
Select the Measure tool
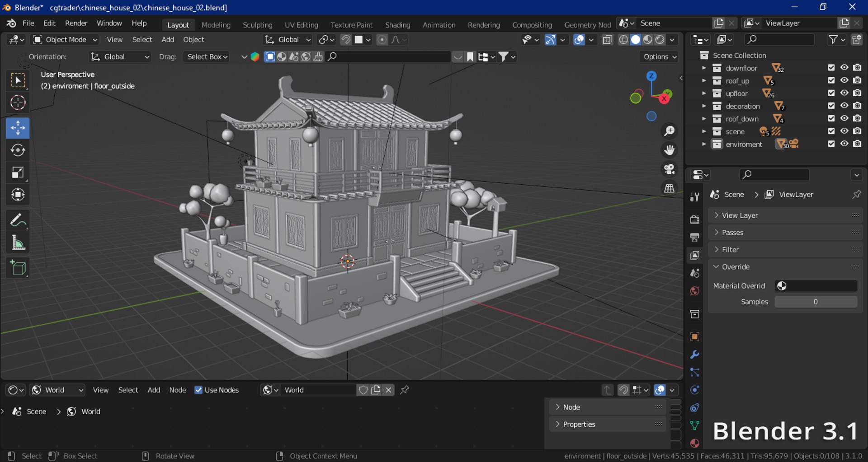click(x=18, y=243)
